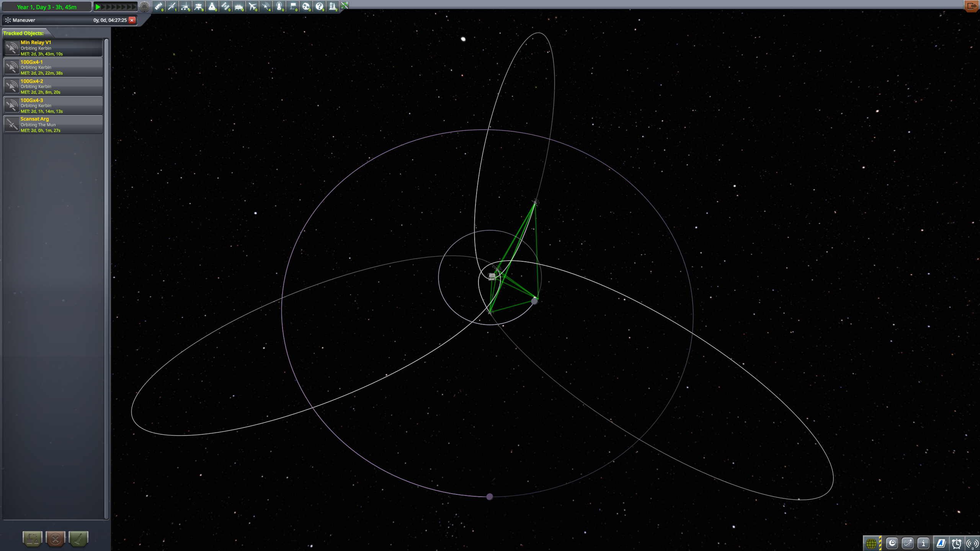Open the Kerbal Alarm Clock icon
Viewport: 980px width, 551px height.
[956, 543]
